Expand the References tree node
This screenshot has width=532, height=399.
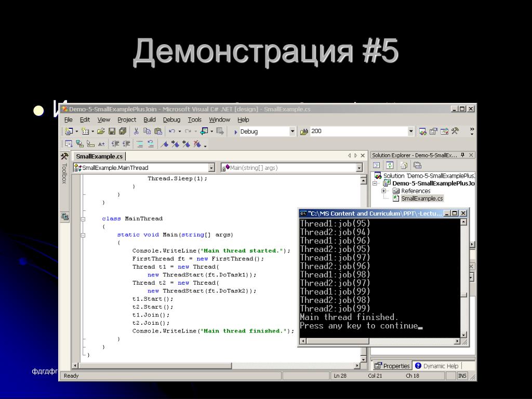pyautogui.click(x=384, y=191)
